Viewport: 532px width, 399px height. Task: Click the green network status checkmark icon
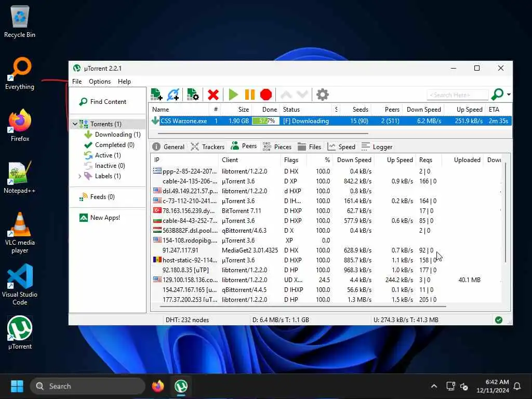tap(498, 320)
